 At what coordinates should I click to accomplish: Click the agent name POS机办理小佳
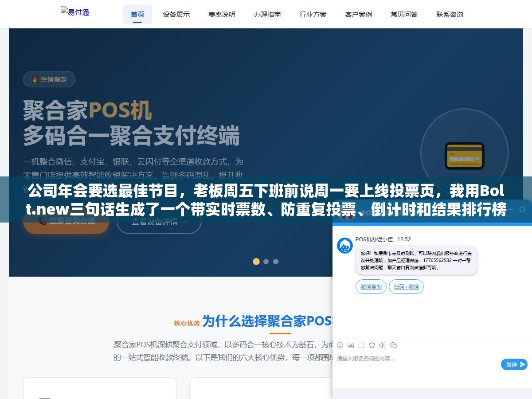pos(374,239)
